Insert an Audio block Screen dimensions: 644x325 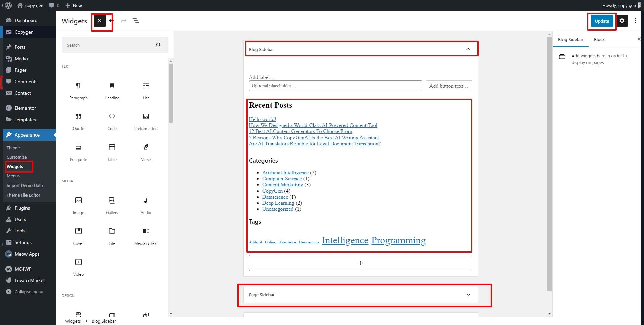(x=146, y=205)
